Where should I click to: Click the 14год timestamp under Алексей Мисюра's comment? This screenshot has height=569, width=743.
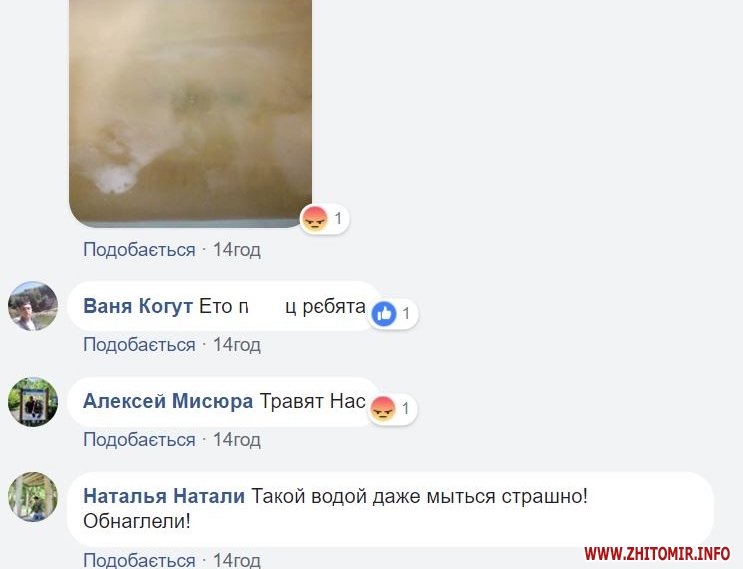click(236, 440)
